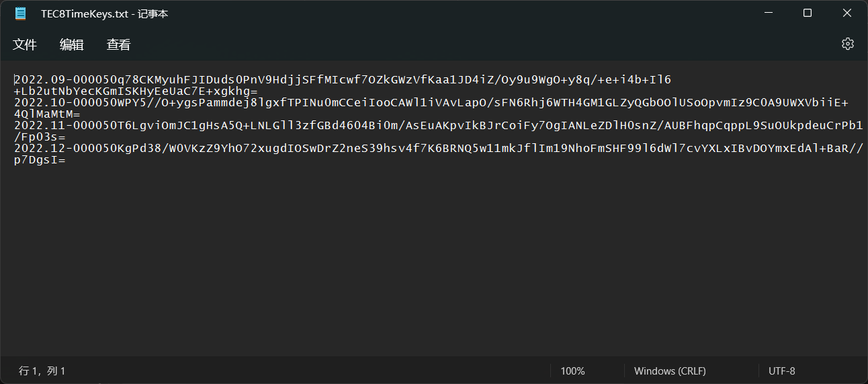Click the 100% zoom level in status bar

572,371
